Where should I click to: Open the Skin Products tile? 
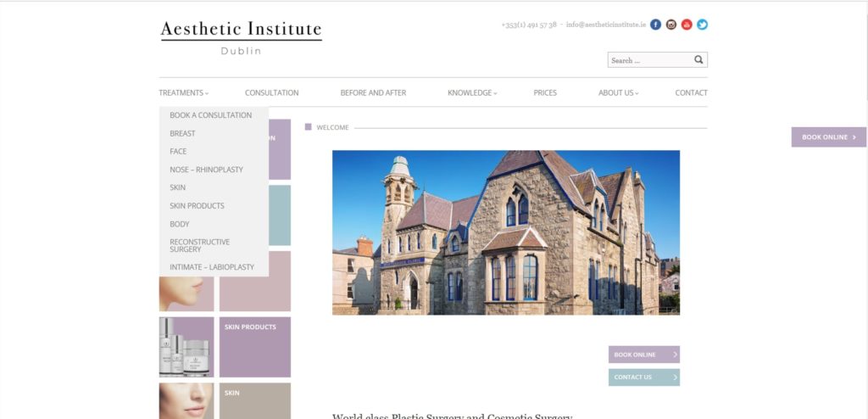(x=254, y=347)
